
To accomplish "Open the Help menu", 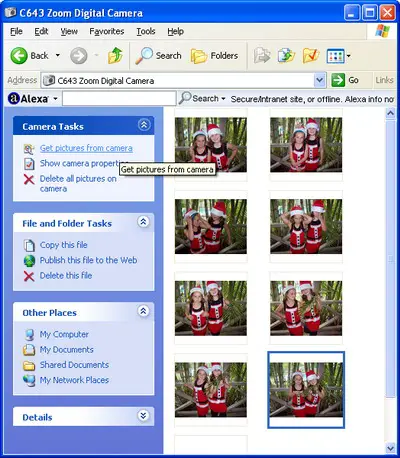I will tap(175, 31).
